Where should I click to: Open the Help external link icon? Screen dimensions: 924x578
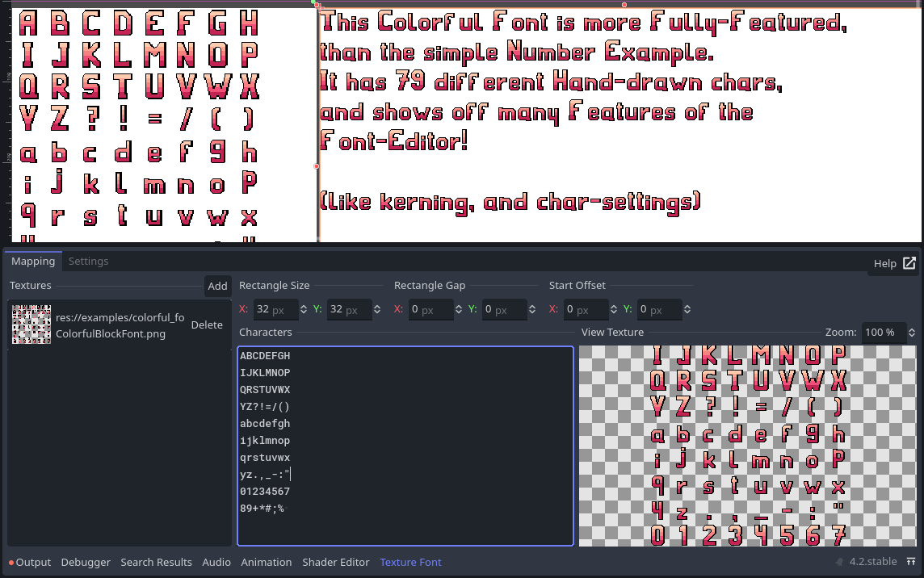909,263
